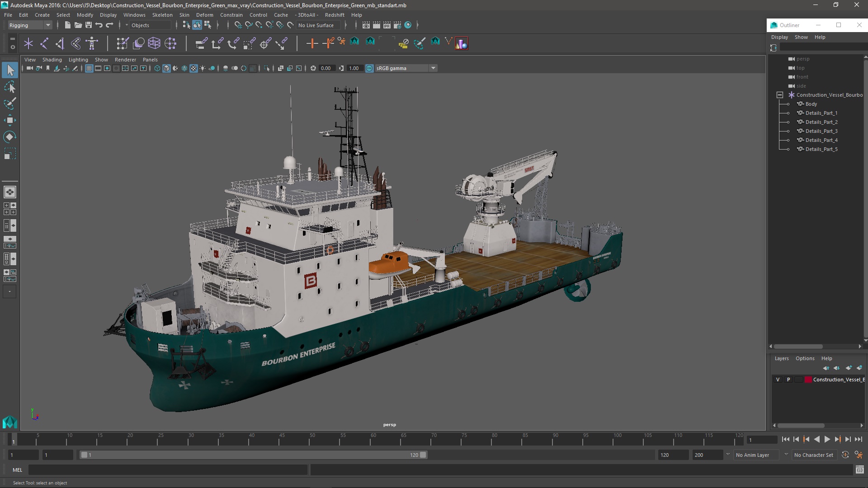
Task: Open the Create IK Handle tool
Action: 60,43
